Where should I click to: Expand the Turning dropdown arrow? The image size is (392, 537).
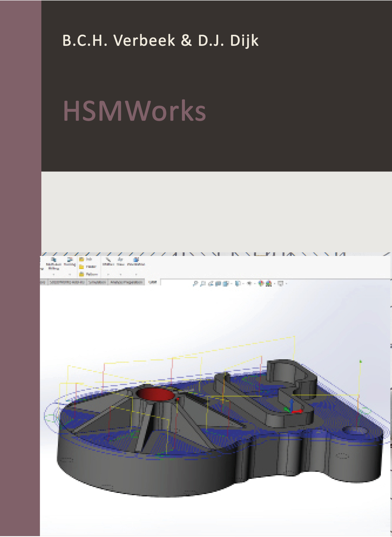click(x=70, y=274)
